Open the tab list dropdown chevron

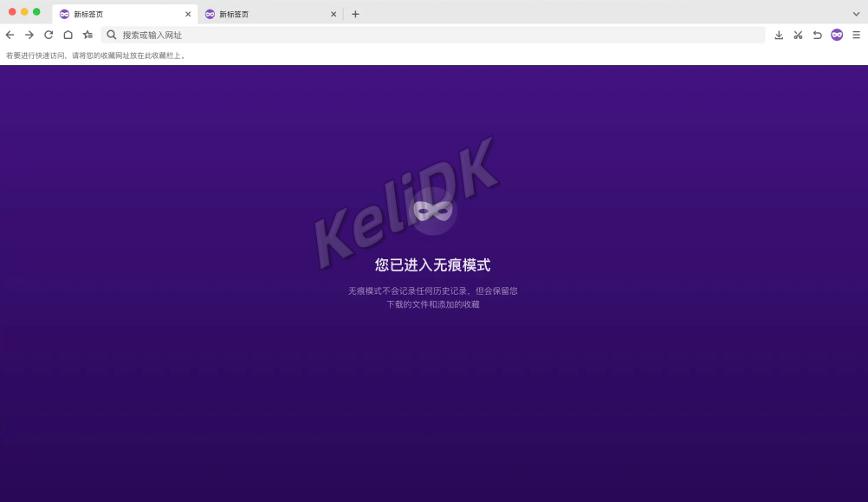point(856,14)
